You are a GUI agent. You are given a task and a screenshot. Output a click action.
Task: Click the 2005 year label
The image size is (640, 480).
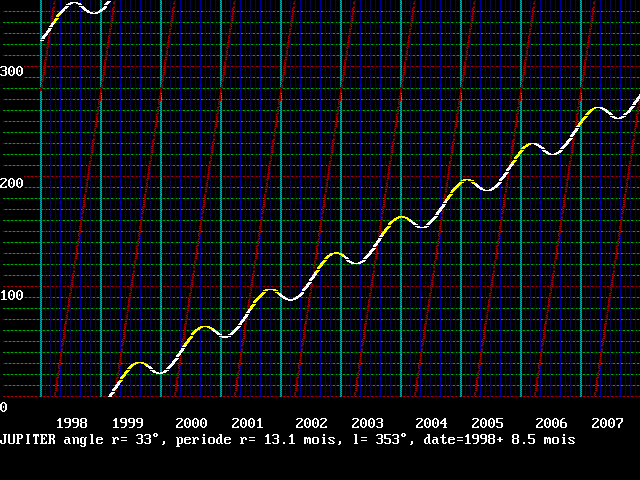pos(487,423)
